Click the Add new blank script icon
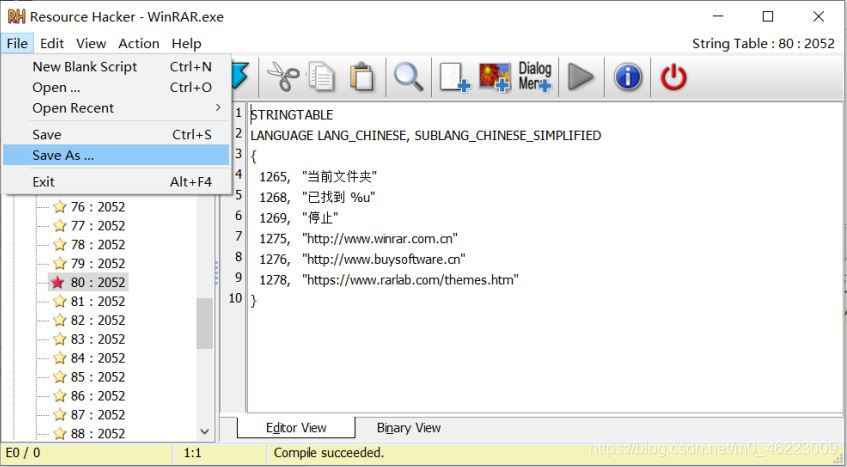This screenshot has height=467, width=847. [x=454, y=77]
